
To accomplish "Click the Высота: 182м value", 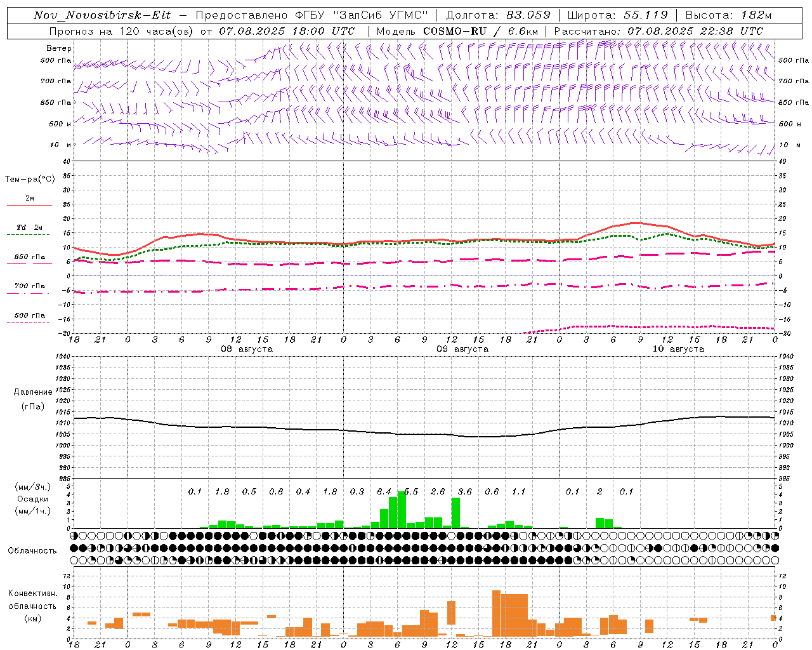I will [x=729, y=15].
